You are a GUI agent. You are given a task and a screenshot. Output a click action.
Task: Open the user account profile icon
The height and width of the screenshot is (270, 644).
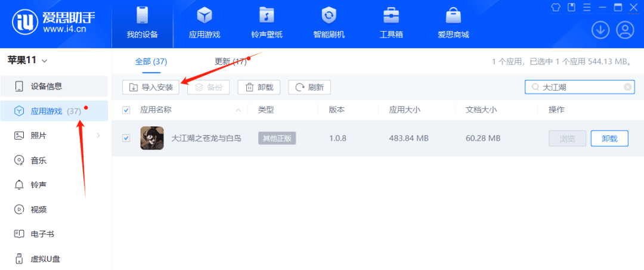(x=624, y=29)
